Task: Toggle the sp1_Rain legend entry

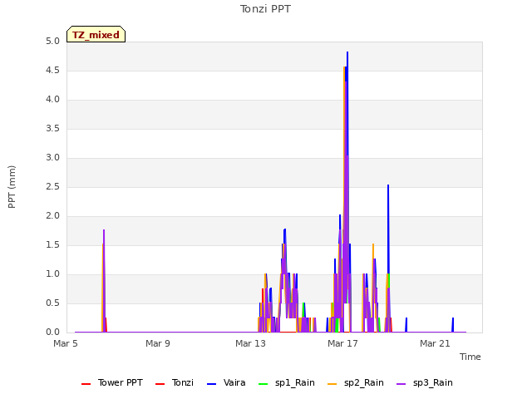Action: tap(287, 382)
